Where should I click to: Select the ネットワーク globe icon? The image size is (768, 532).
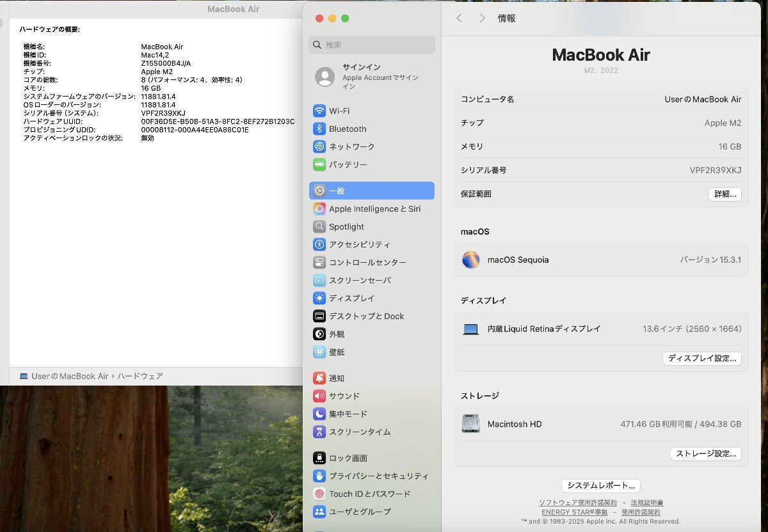[x=319, y=146]
